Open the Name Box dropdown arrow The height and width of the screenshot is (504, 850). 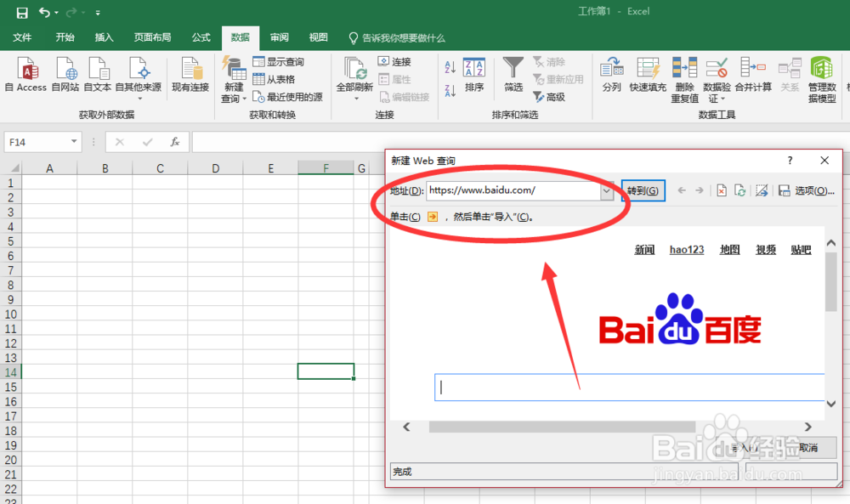[x=74, y=142]
